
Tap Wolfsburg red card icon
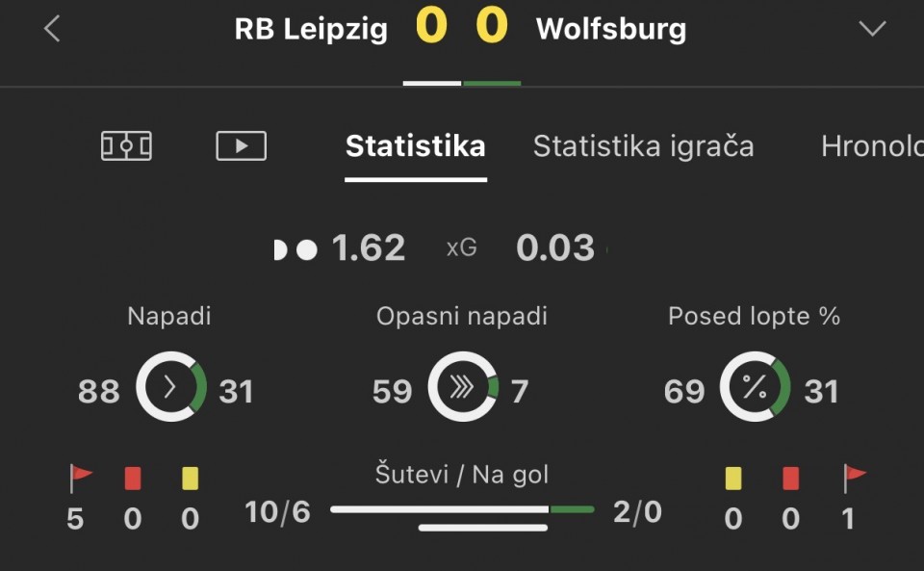[x=791, y=478]
